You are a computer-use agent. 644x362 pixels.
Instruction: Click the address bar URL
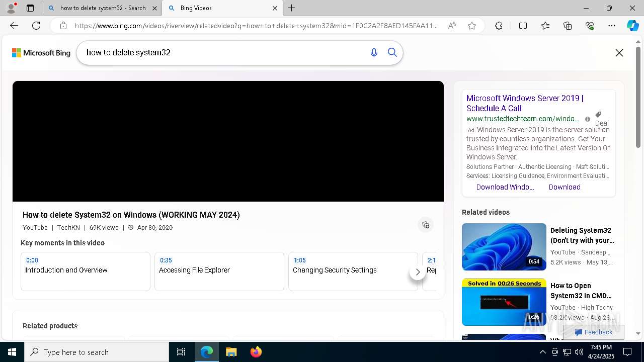[x=256, y=26]
